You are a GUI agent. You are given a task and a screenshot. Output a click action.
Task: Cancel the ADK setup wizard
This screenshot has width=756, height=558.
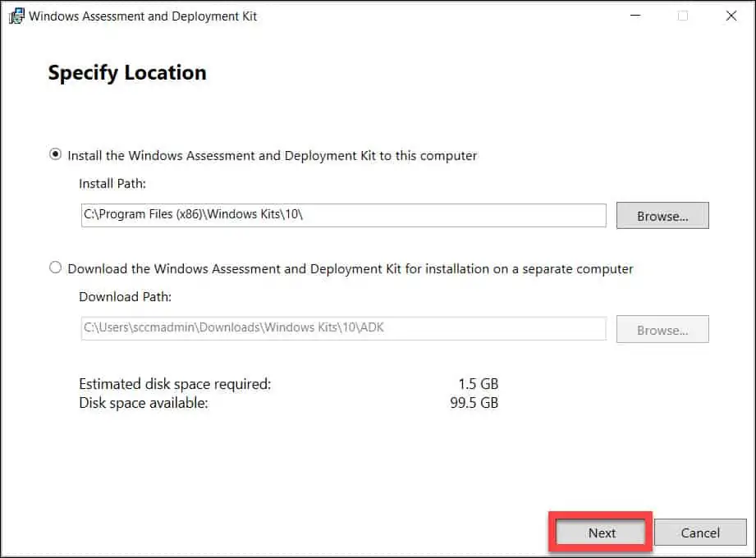click(700, 533)
